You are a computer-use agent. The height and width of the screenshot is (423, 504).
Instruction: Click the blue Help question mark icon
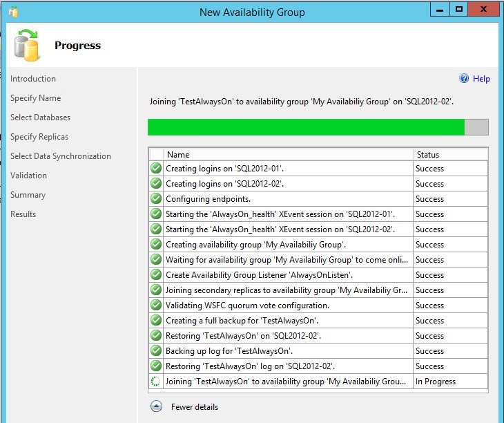[464, 79]
